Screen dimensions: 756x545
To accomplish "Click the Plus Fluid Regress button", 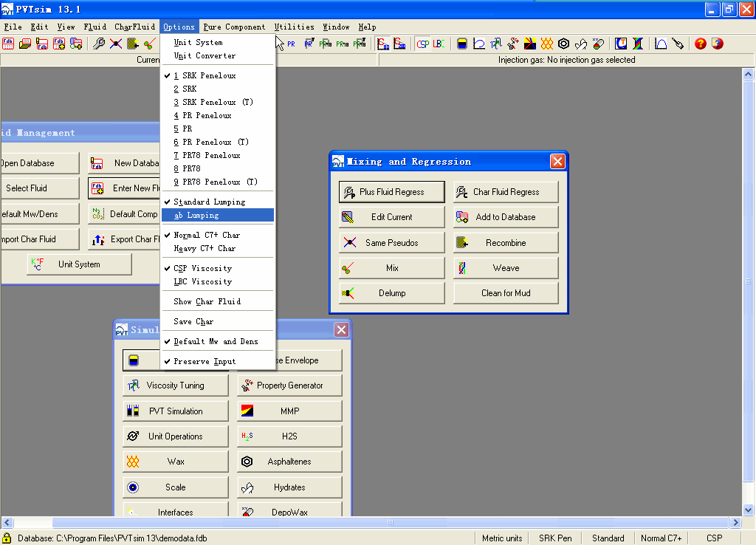I will 392,192.
